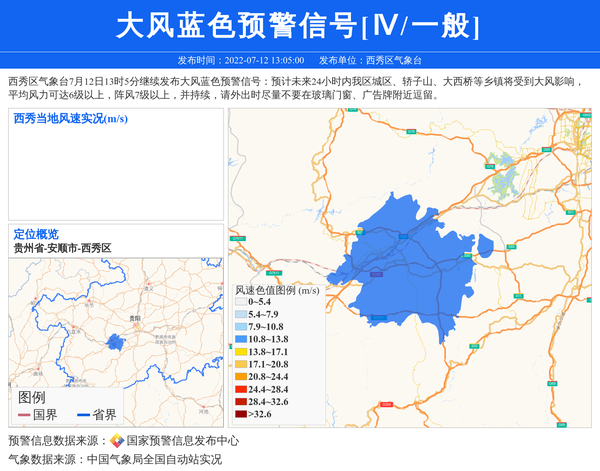Click the 国界 red line legend symbol

pyautogui.click(x=23, y=415)
